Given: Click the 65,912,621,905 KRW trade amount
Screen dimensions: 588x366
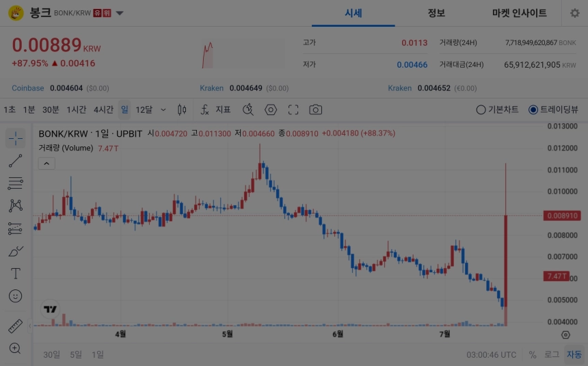Looking at the screenshot, I should 539,64.
